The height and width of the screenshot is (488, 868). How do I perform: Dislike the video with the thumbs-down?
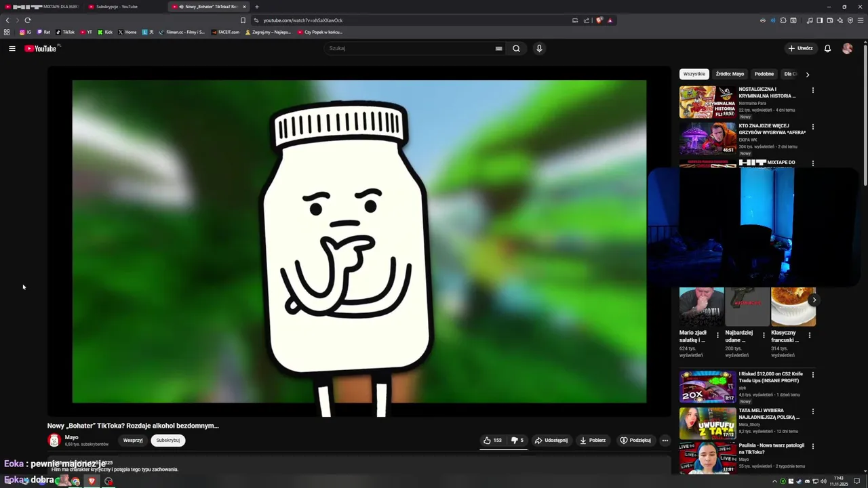517,441
